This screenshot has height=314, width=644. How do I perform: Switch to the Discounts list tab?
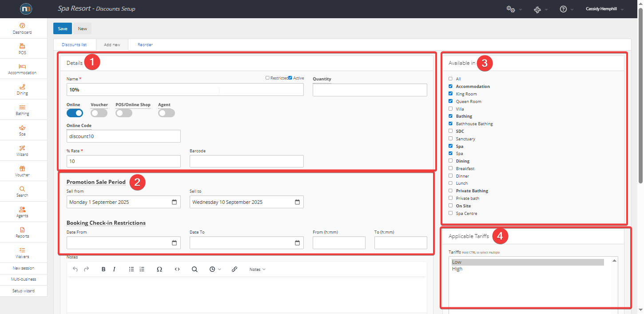(x=74, y=45)
